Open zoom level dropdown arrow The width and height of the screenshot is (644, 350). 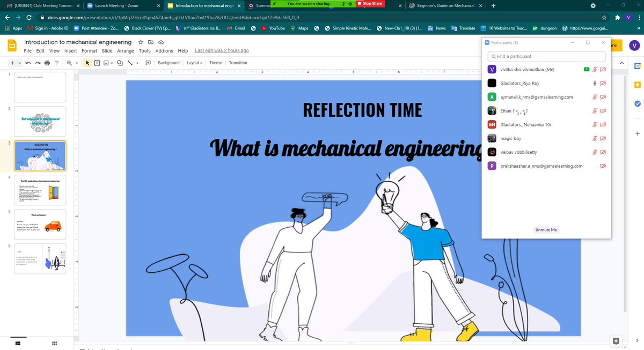[x=77, y=63]
